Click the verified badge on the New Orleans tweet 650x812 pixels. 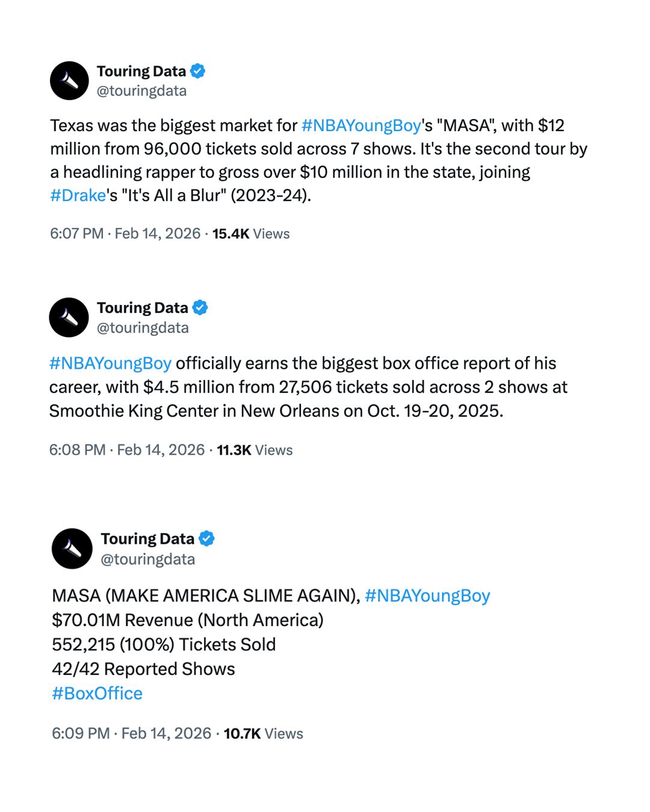(200, 308)
